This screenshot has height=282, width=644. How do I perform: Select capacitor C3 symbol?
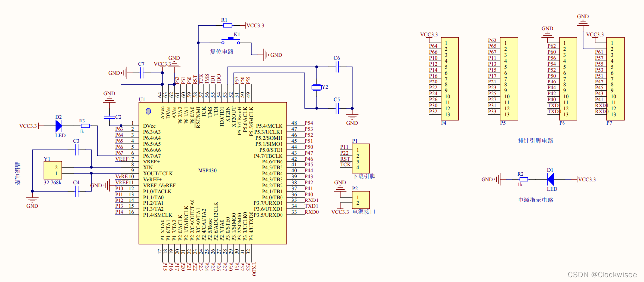click(76, 150)
